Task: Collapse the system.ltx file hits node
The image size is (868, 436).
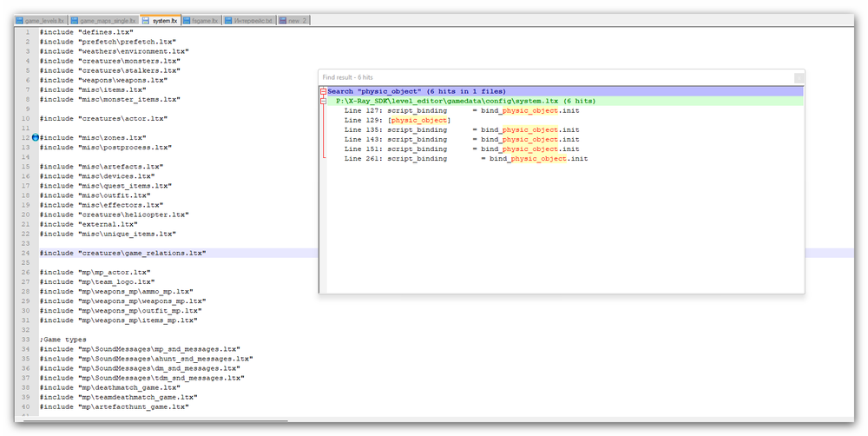Action: point(323,101)
